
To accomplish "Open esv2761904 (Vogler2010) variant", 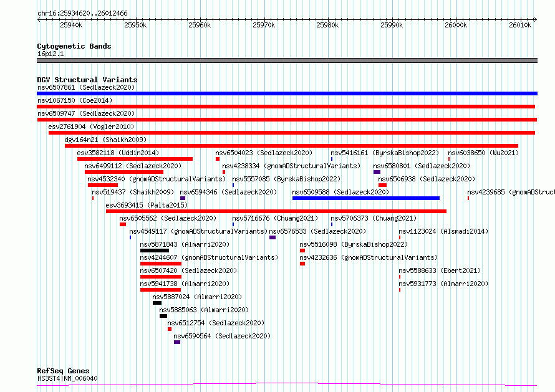I will [x=91, y=127].
